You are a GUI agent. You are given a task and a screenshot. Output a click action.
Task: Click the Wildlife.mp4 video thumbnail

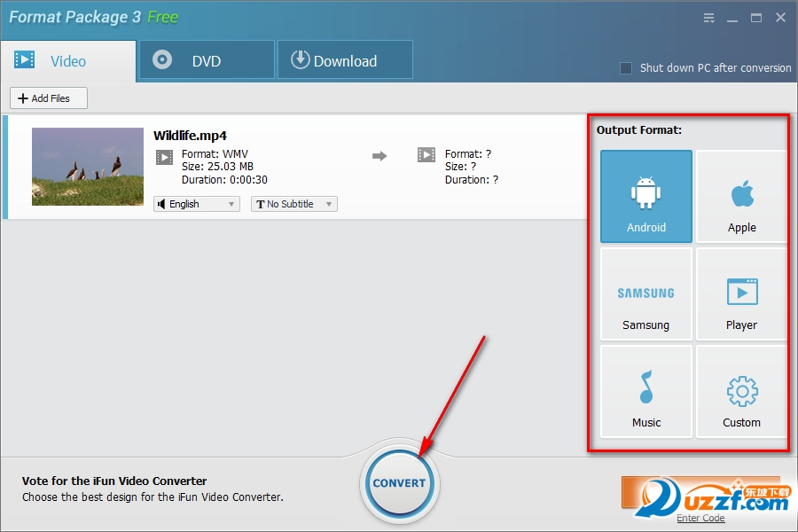point(88,167)
